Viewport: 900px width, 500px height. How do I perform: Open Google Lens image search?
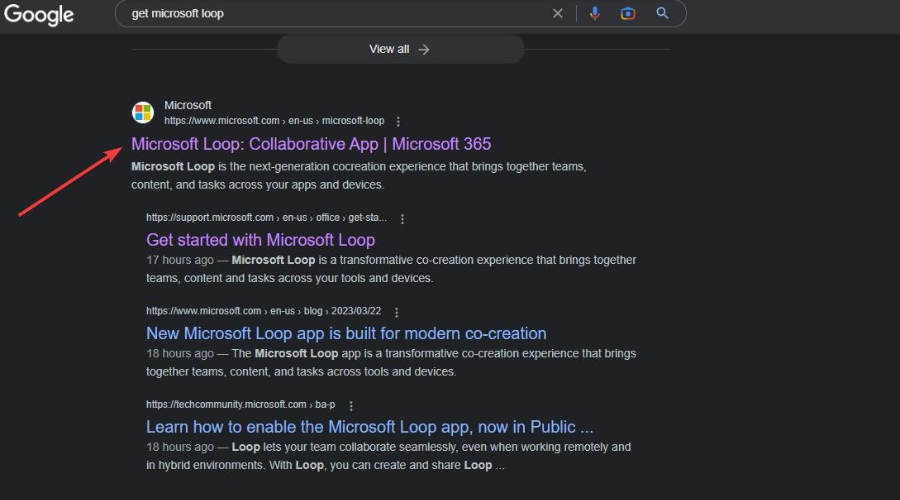627,13
